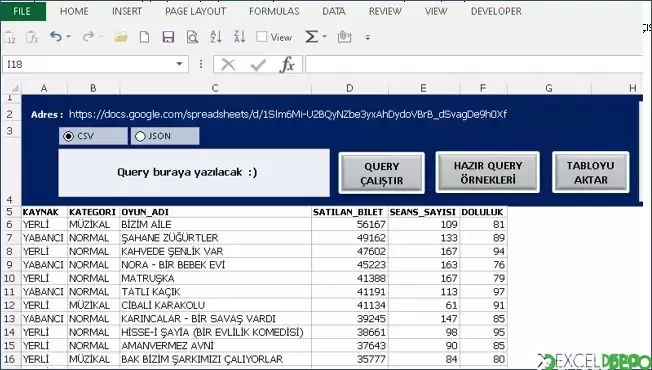Switch to the HOME ribbon tab
Screen dimensions: 652x370
coord(74,11)
